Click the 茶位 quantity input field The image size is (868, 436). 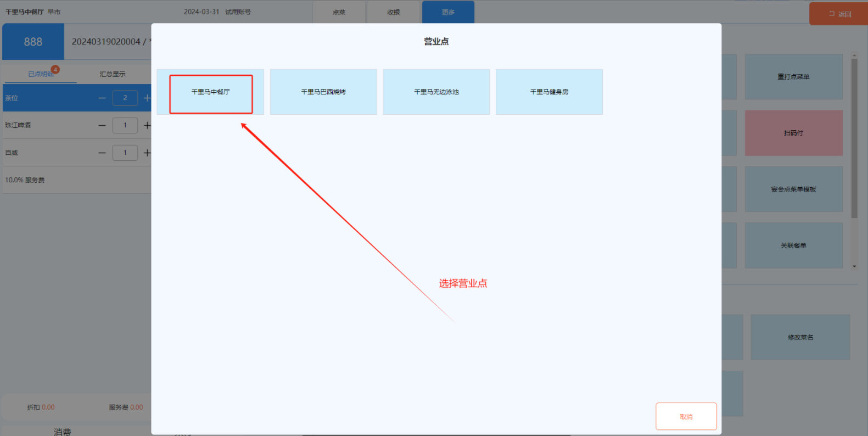[125, 98]
